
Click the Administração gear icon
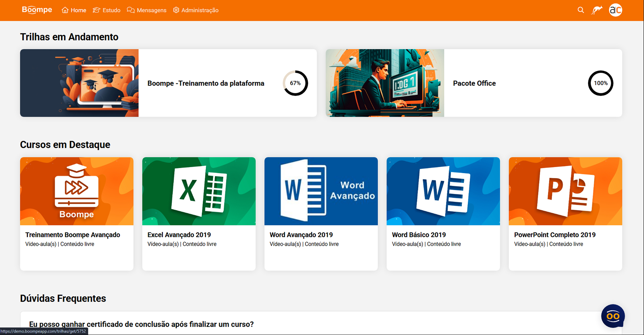pyautogui.click(x=176, y=10)
